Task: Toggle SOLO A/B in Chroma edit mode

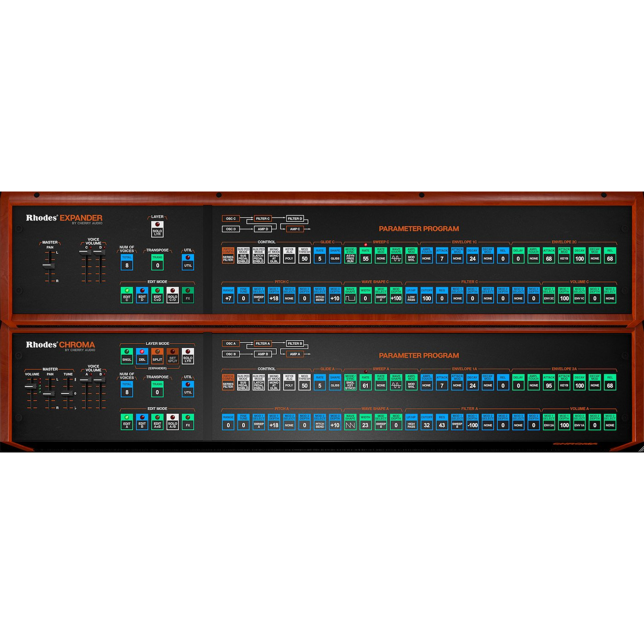Action: pos(172,422)
